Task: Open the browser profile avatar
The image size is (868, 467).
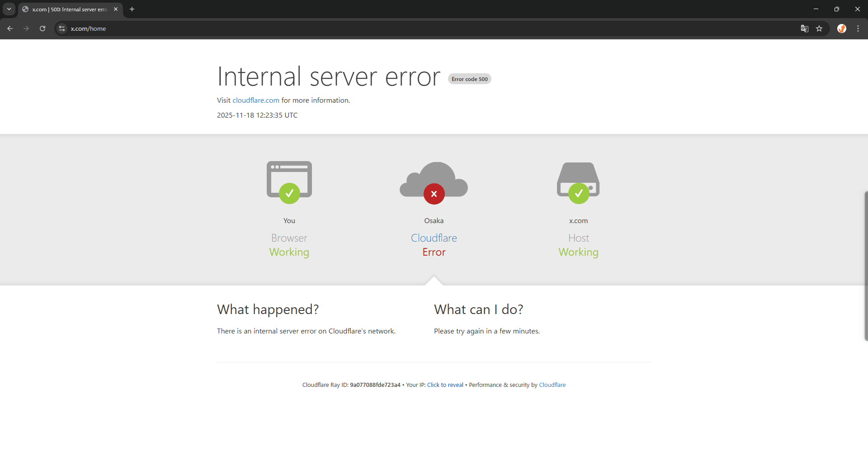Action: [842, 29]
